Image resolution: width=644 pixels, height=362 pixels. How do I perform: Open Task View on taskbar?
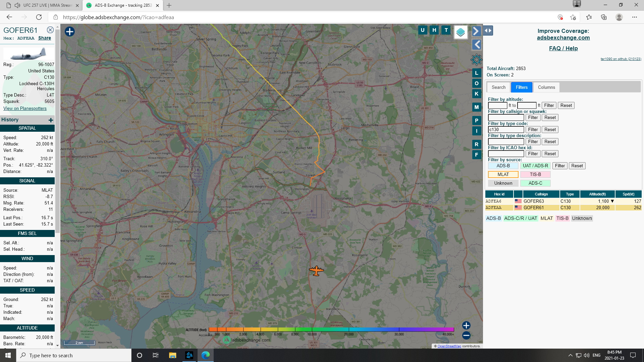[x=155, y=355]
